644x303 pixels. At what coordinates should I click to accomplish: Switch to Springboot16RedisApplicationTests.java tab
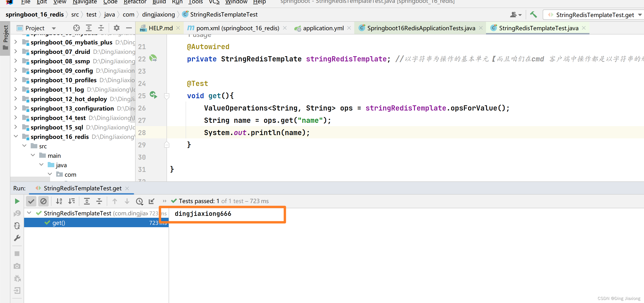(421, 28)
